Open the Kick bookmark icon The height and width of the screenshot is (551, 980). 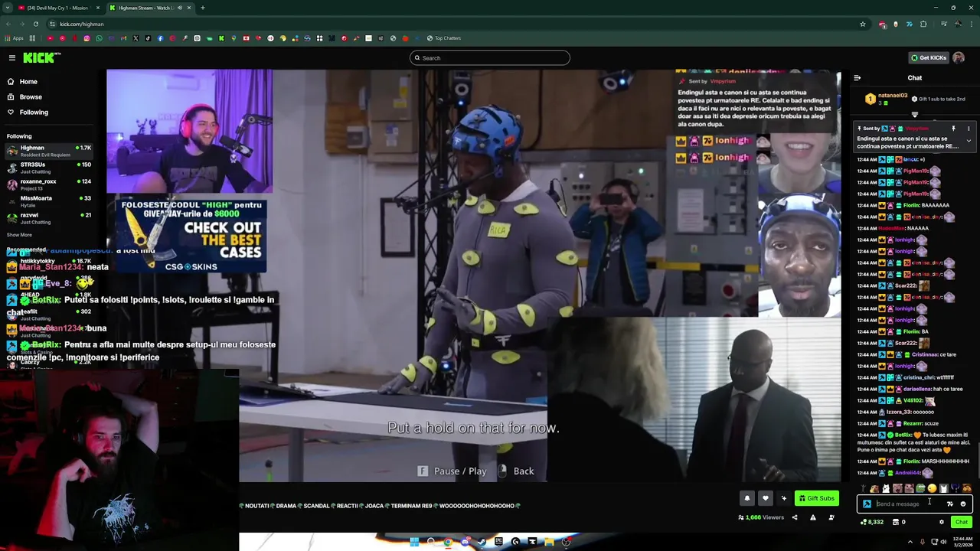coord(221,38)
